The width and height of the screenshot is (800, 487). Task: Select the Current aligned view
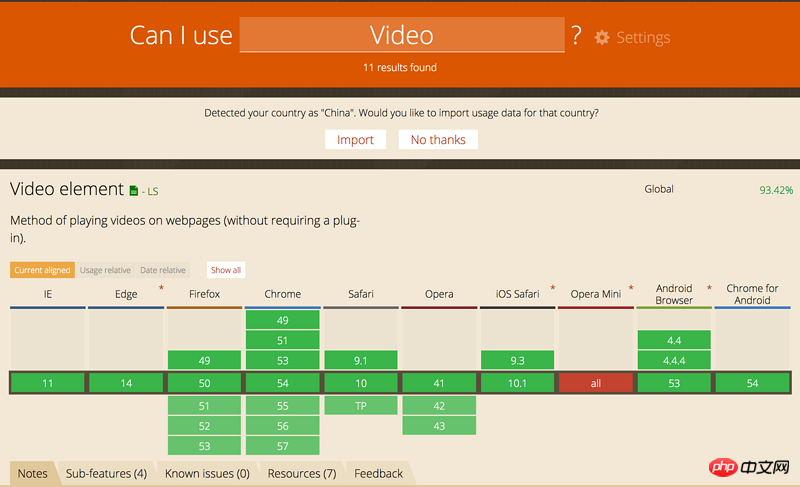42,270
